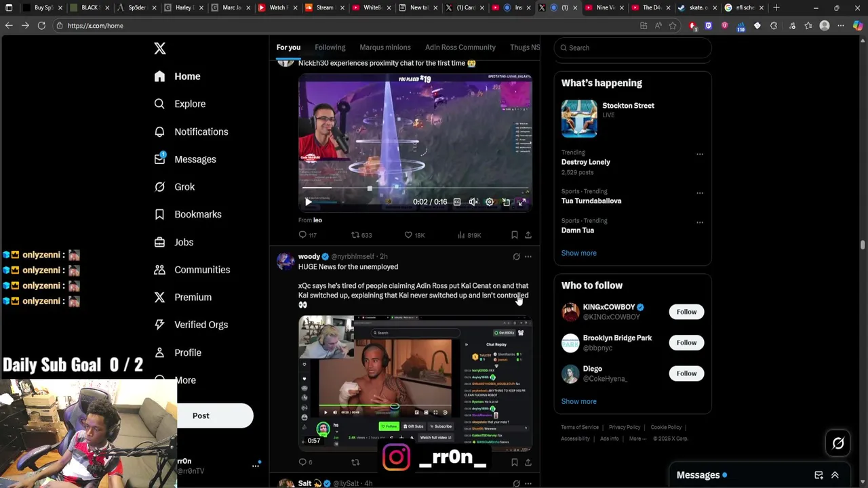The image size is (868, 488).
Task: Enable picture-in-picture on NickEh30 video
Action: [x=506, y=202]
